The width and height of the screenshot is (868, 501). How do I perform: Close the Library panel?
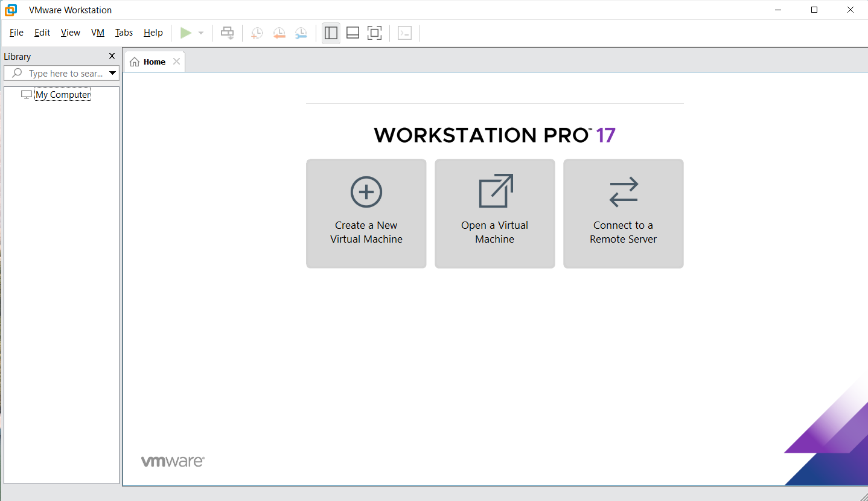tap(112, 56)
